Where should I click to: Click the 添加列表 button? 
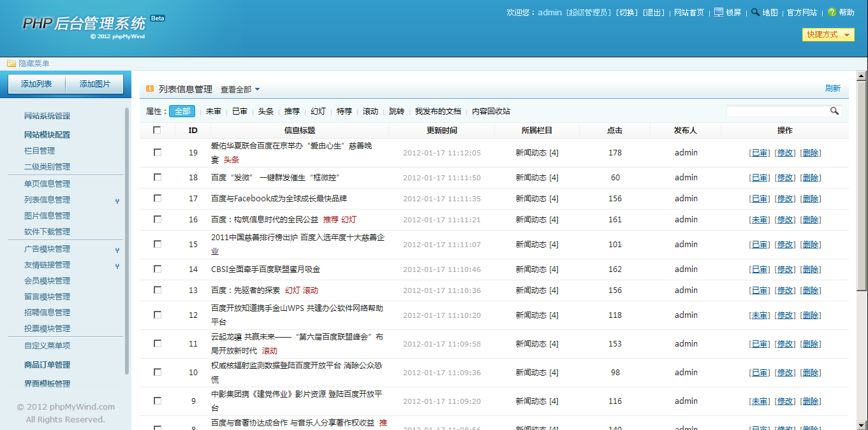point(36,83)
